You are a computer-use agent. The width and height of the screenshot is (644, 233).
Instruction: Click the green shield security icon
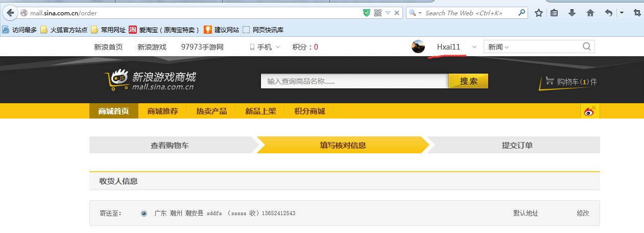(367, 13)
